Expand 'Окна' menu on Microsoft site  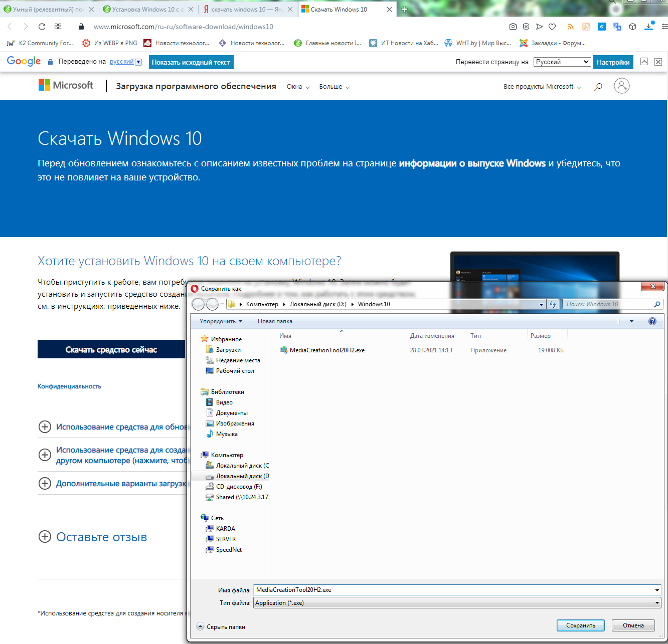pyautogui.click(x=298, y=87)
